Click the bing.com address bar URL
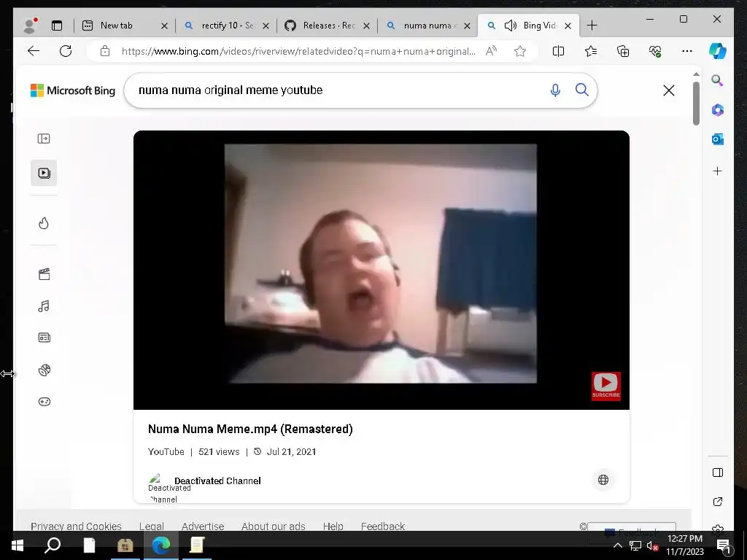Screen dimensions: 747x560 point(298,52)
